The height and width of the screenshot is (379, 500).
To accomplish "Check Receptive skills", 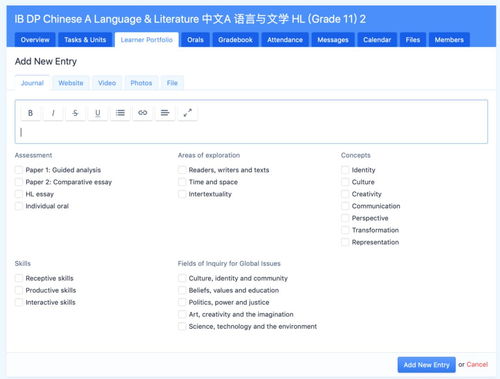I will click(19, 278).
